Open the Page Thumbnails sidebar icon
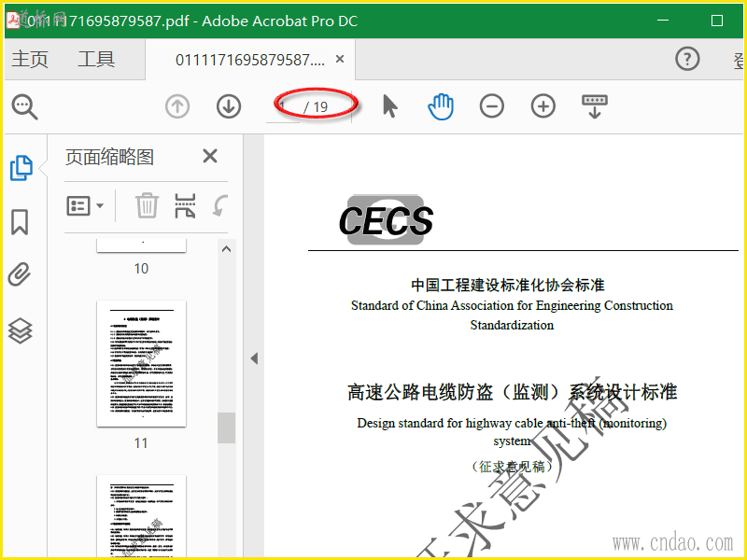Screen dimensions: 747x560 pyautogui.click(x=21, y=168)
